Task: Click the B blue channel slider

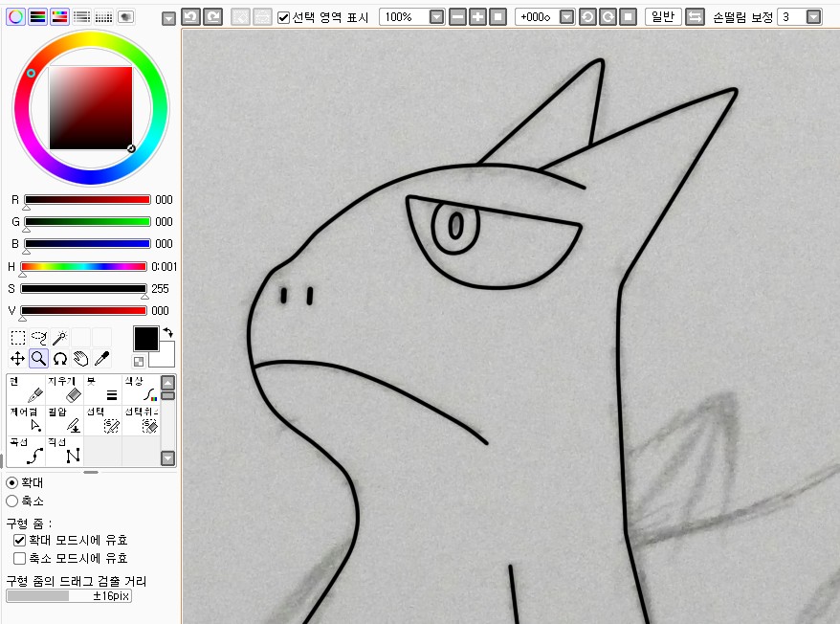Action: point(87,244)
